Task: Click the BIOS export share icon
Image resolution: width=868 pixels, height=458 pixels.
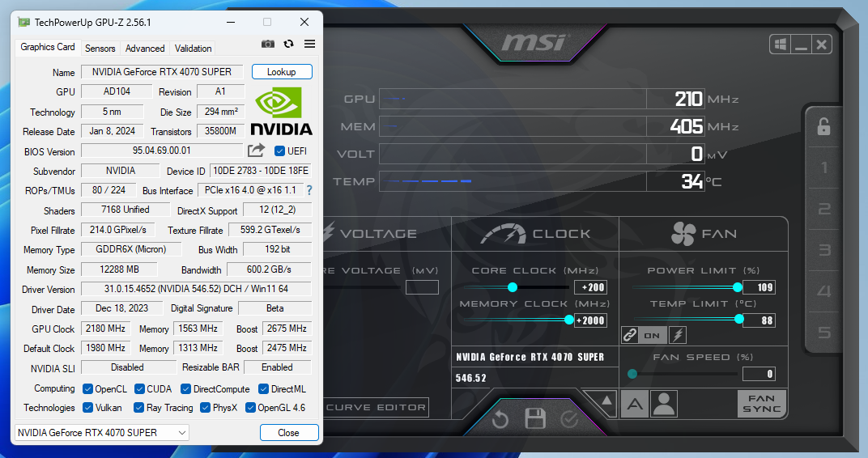Action: [x=256, y=150]
